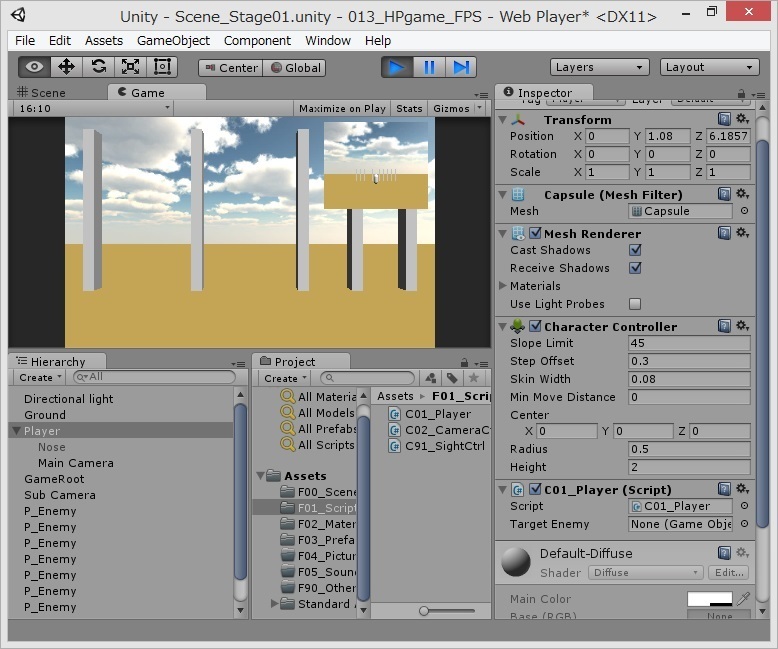Viewport: 778px width, 649px height.
Task: Collapse Transform component
Action: 503,120
